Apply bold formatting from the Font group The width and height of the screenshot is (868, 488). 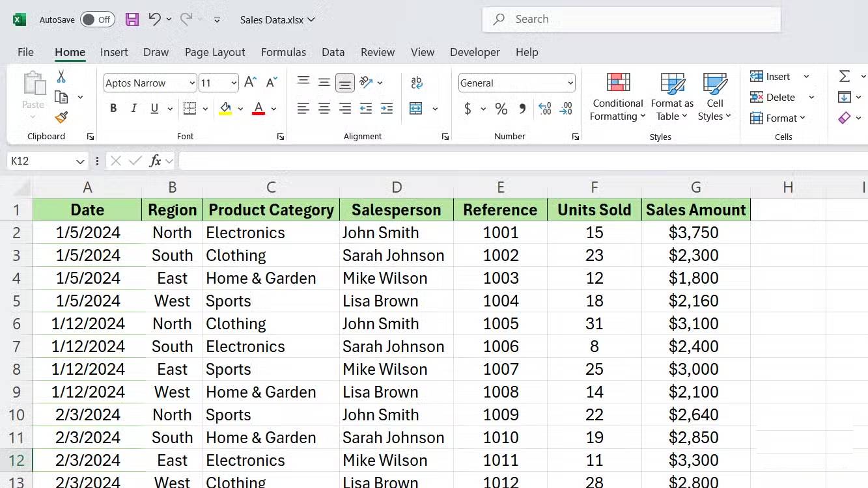[x=113, y=108]
